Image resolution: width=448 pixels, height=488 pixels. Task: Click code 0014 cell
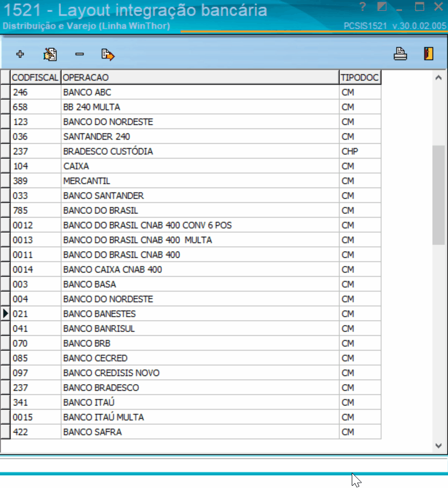36,270
